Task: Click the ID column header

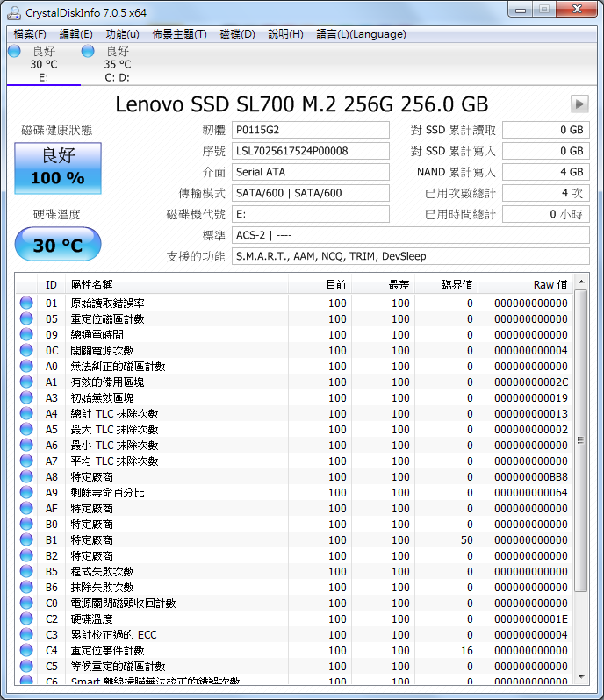Action: [52, 285]
